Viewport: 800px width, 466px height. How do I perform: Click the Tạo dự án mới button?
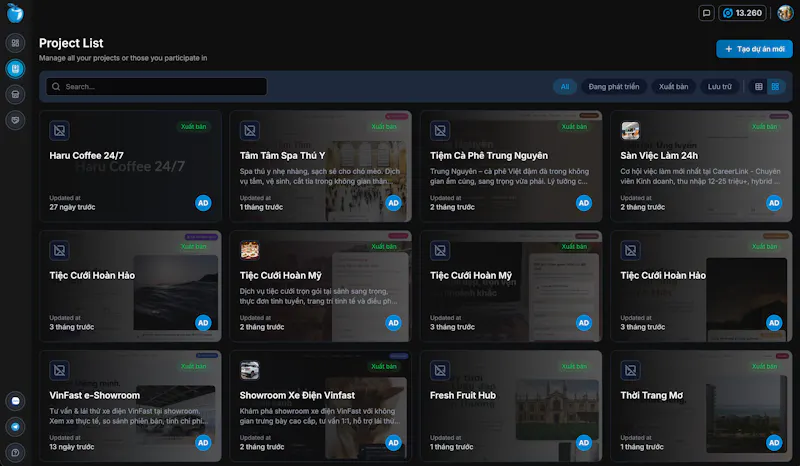(754, 49)
